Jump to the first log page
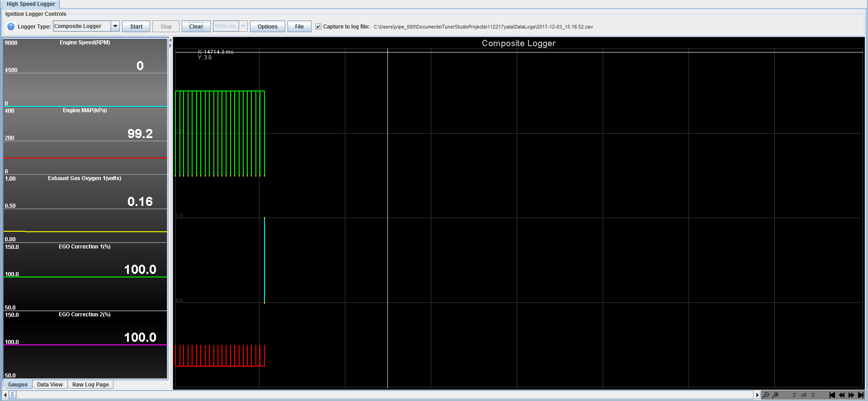 click(832, 395)
